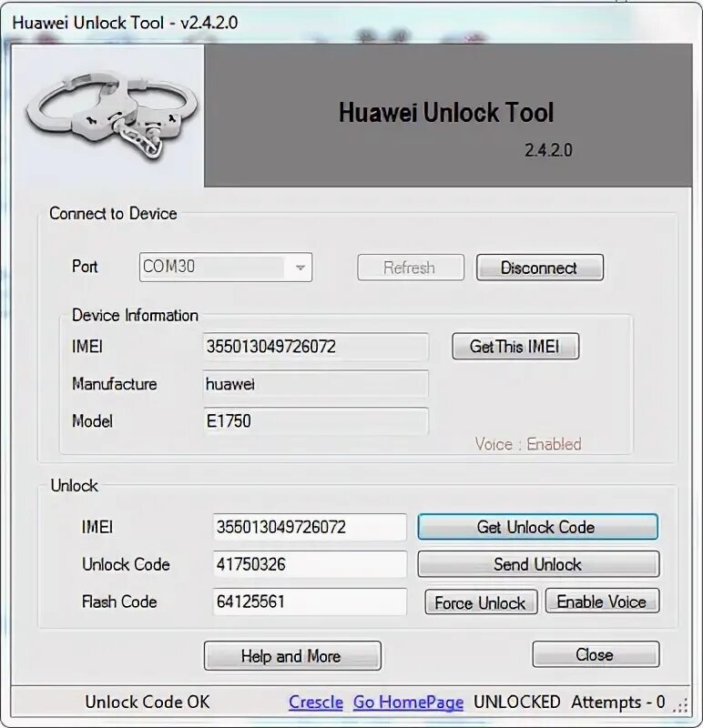703x728 pixels.
Task: Click the Unlock Code field 41750326
Action: [310, 564]
